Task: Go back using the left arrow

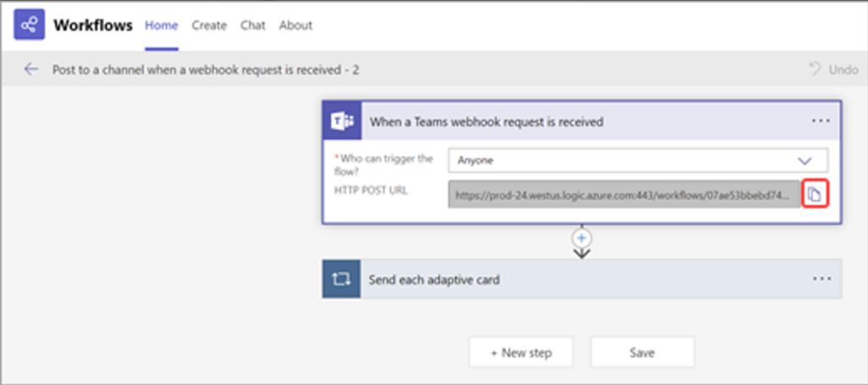Action: [31, 70]
